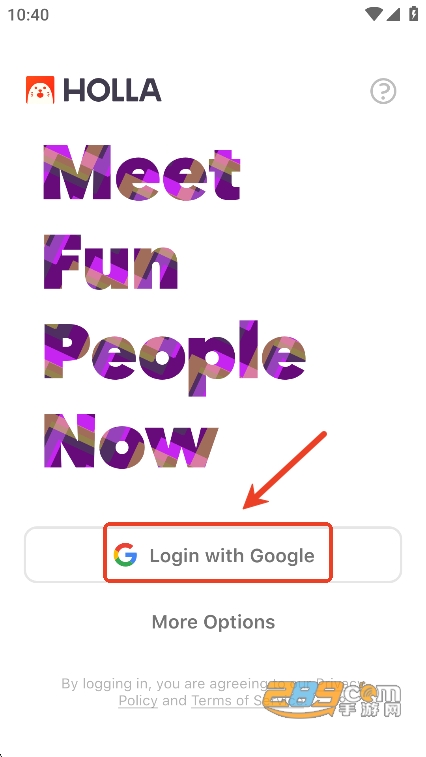Click the 手游网 watermark characters

point(371,710)
